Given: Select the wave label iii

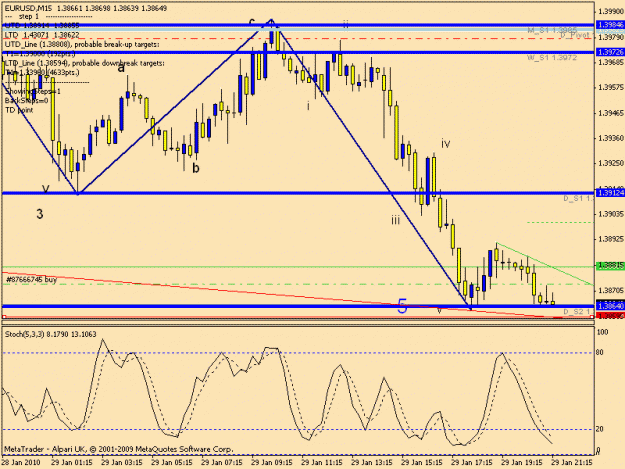Looking at the screenshot, I should coord(395,220).
